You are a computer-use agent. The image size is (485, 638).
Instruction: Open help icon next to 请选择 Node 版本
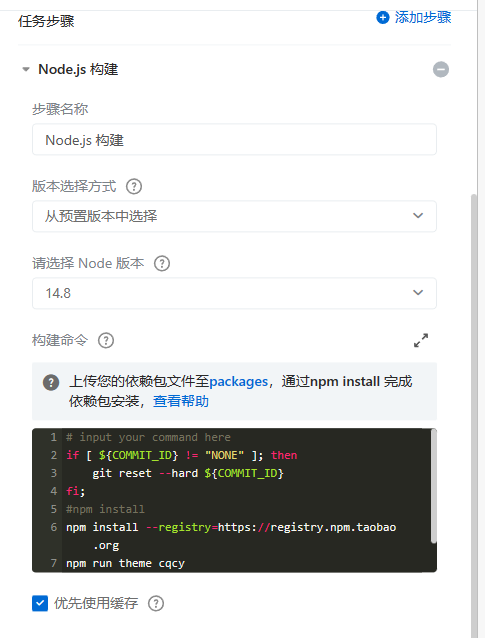(162, 264)
